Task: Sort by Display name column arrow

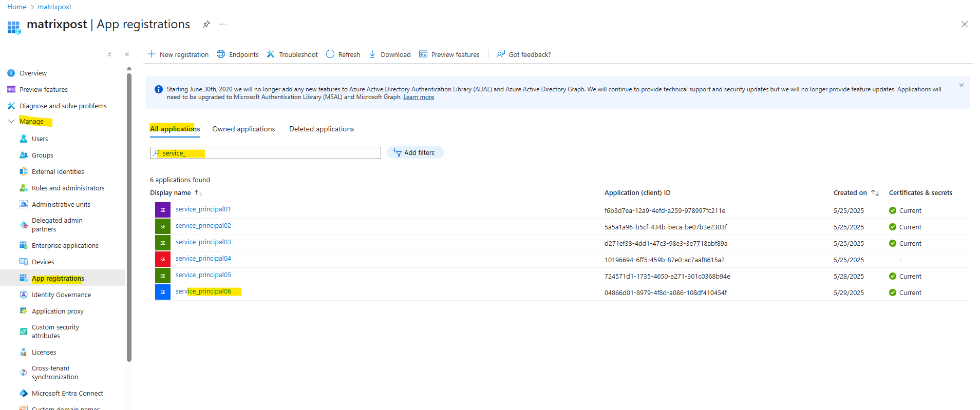Action: tap(198, 193)
